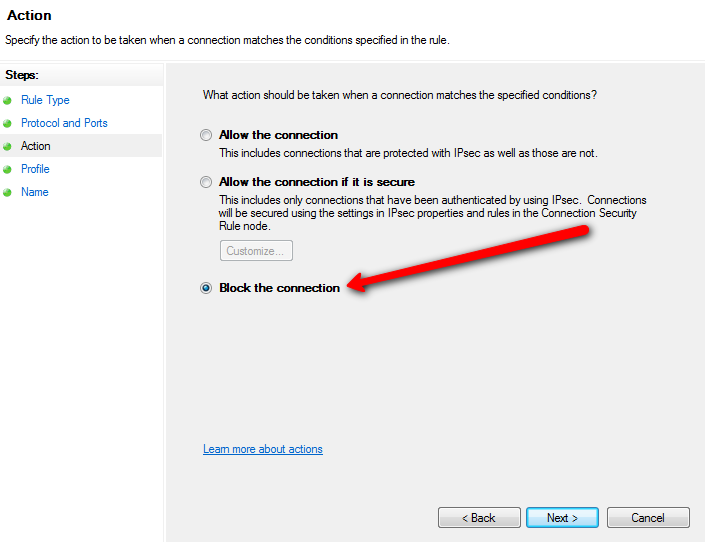Image resolution: width=705 pixels, height=542 pixels.
Task: Cancel the rule wizard
Action: (x=648, y=518)
